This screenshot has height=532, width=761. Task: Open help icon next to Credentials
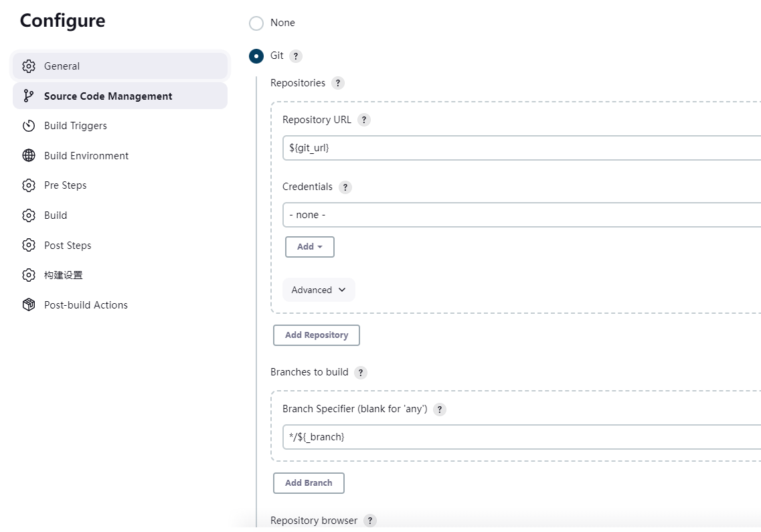(x=345, y=187)
